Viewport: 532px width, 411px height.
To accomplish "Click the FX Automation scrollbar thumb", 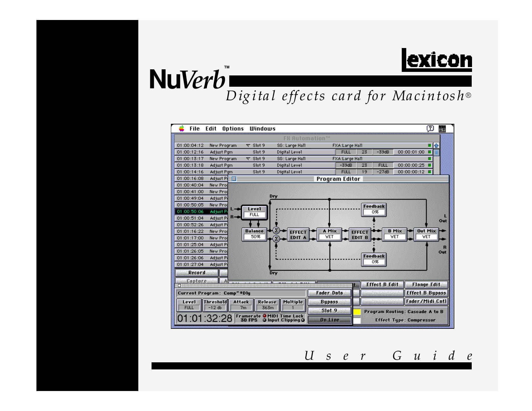I will [x=436, y=152].
